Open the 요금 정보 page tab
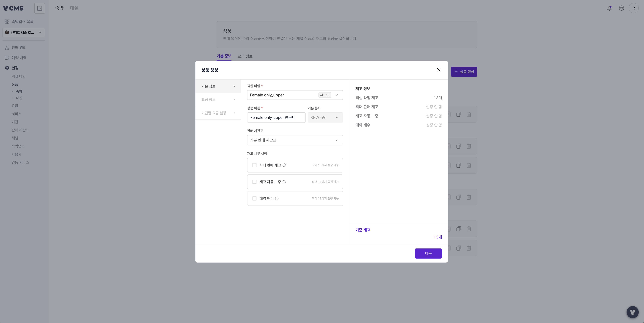This screenshot has width=644, height=323. coord(245,56)
